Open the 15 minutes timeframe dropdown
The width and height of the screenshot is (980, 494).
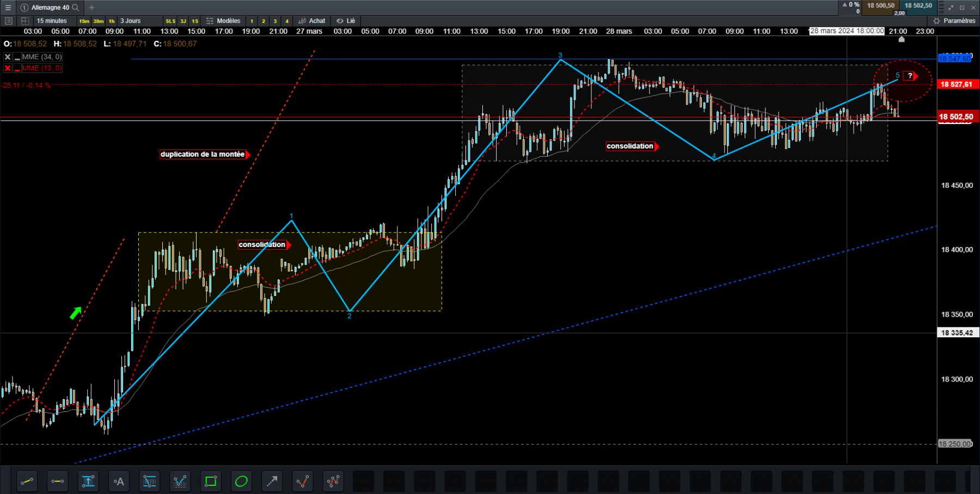click(52, 21)
